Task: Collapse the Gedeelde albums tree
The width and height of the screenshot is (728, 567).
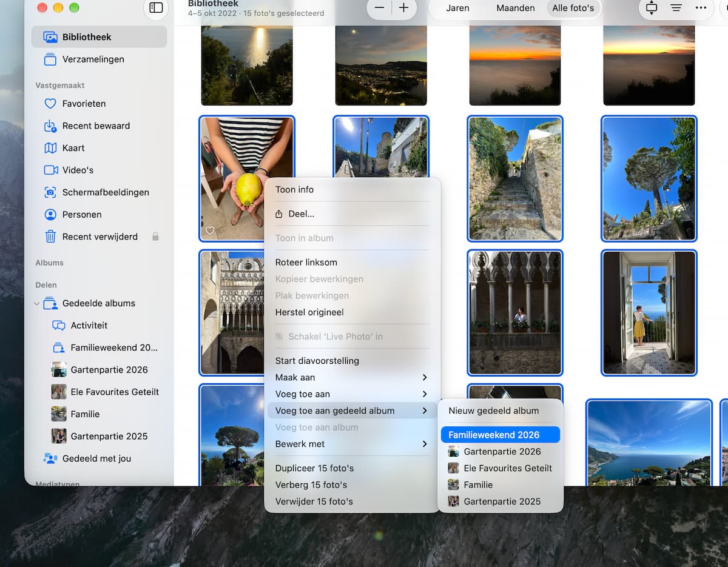Action: [x=38, y=304]
